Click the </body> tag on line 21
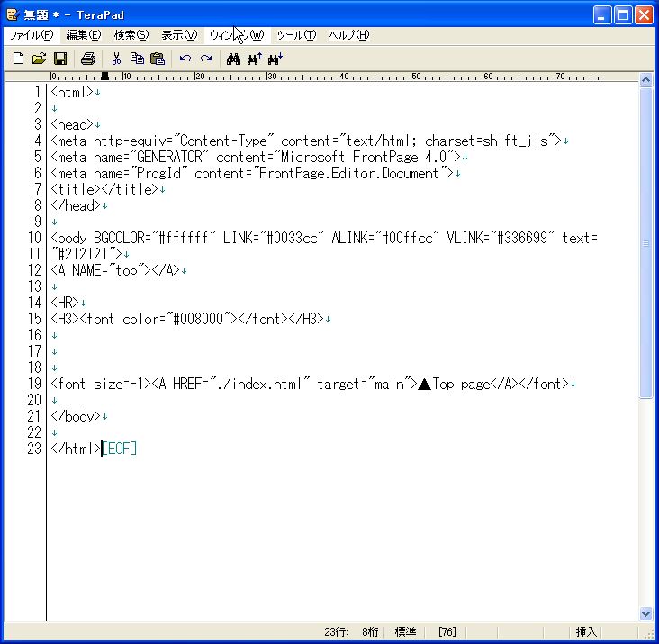Image resolution: width=659 pixels, height=644 pixels. coord(76,416)
